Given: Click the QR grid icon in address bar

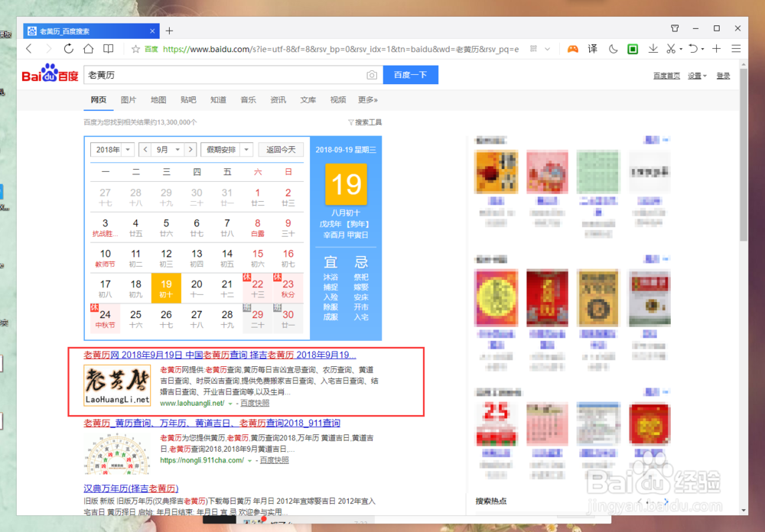Looking at the screenshot, I should [533, 49].
